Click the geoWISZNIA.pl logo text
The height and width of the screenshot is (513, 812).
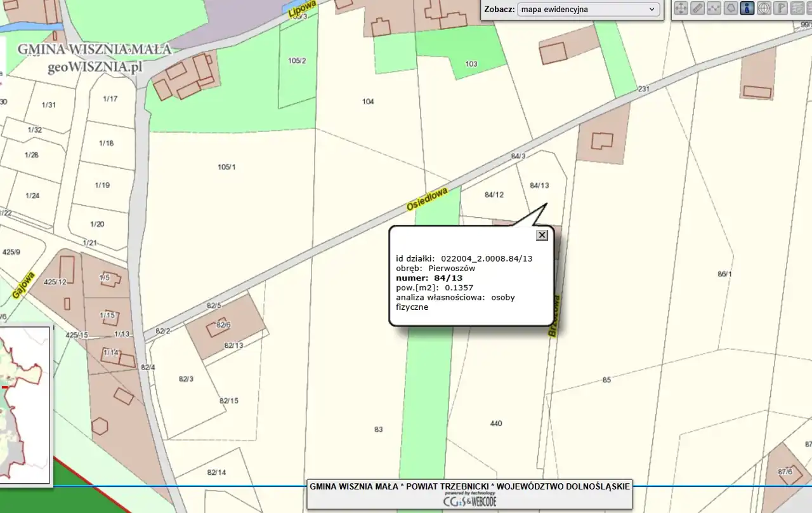click(x=95, y=66)
